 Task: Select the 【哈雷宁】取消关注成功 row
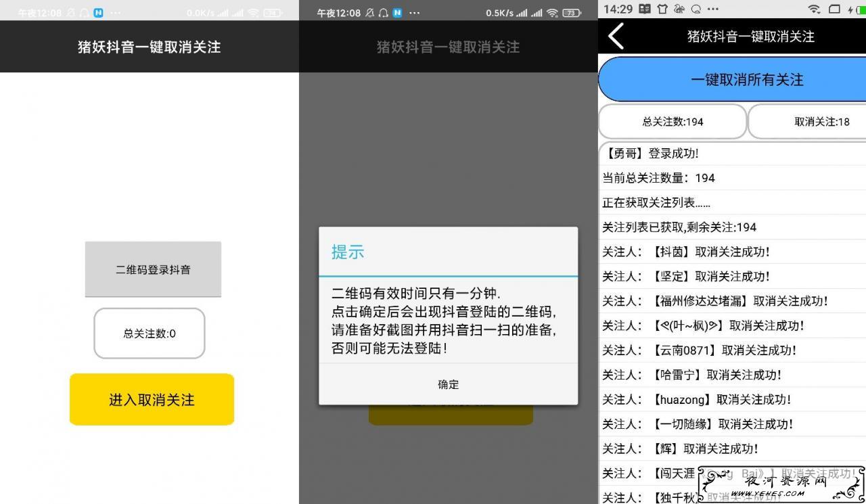pos(733,375)
